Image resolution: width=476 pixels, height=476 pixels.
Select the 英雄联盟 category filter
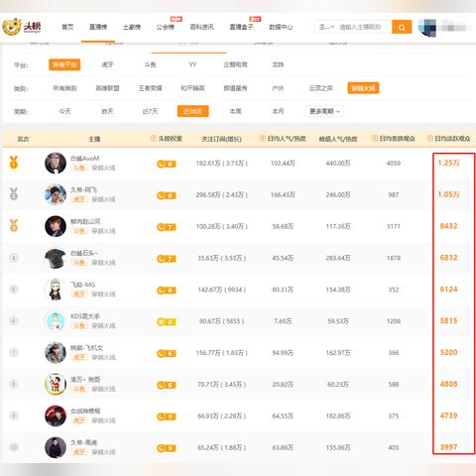coord(107,88)
